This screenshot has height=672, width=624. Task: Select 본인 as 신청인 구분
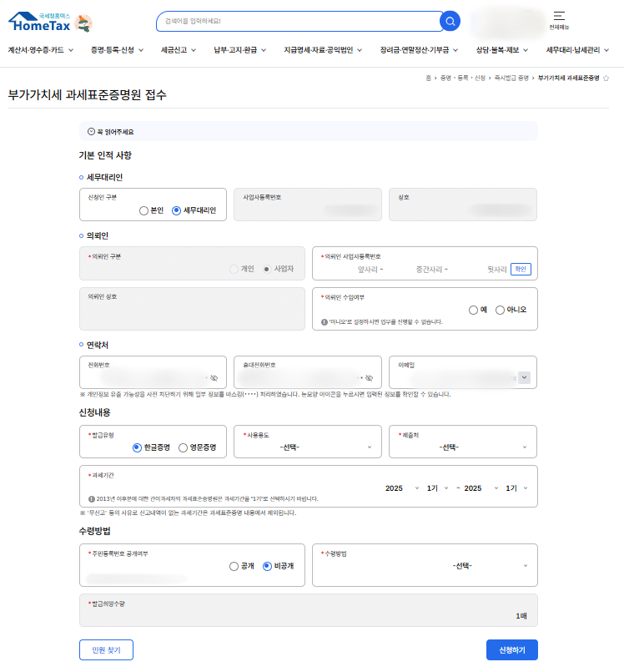tap(144, 210)
